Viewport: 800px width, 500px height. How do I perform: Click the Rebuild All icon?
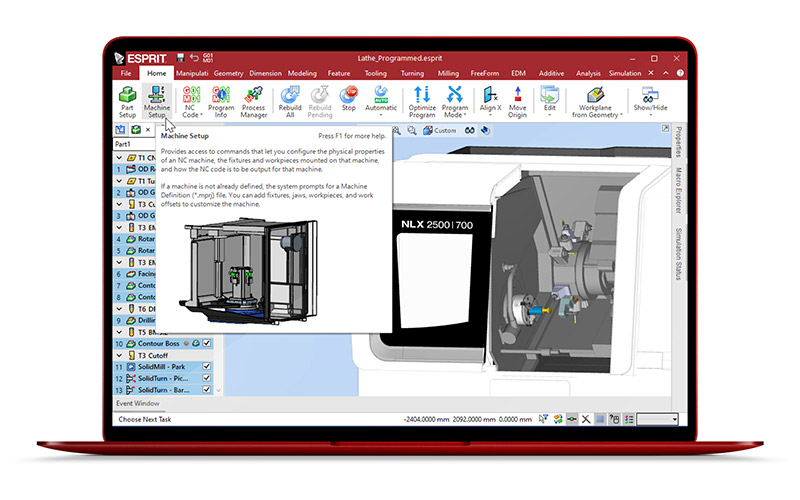tap(290, 100)
